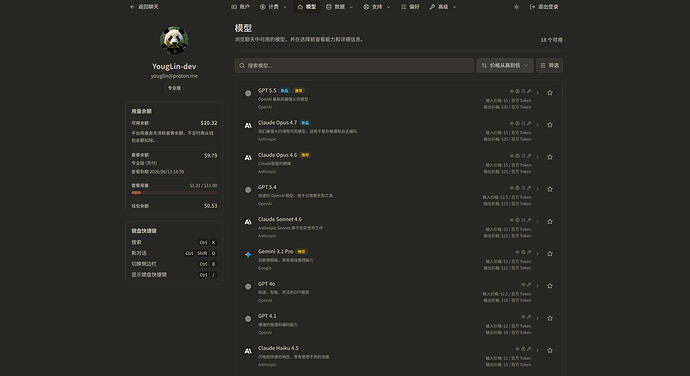Click the 'youglin@proton.me' email text

point(174,76)
